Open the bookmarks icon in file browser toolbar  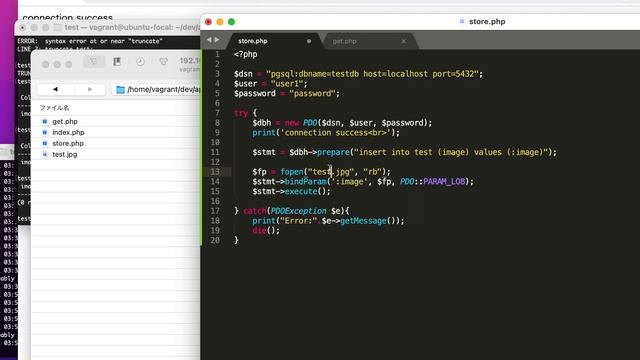point(117,62)
